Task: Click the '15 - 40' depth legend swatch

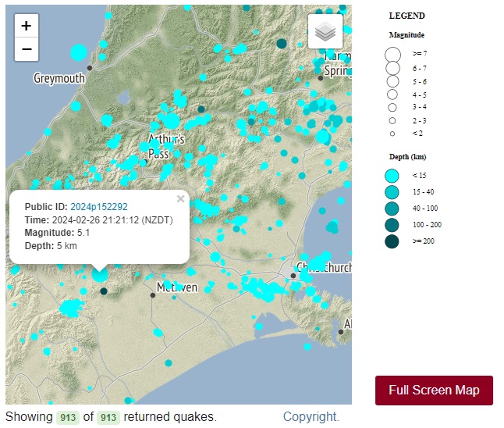Action: click(x=392, y=192)
